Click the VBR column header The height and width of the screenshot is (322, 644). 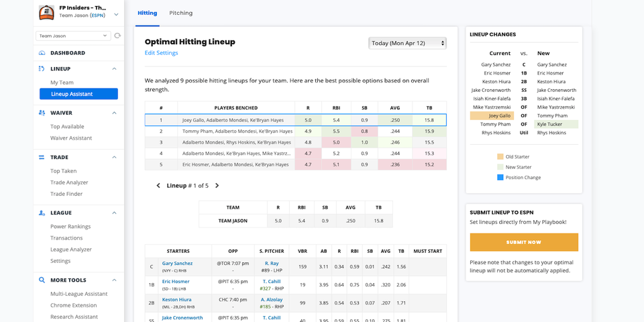point(303,251)
